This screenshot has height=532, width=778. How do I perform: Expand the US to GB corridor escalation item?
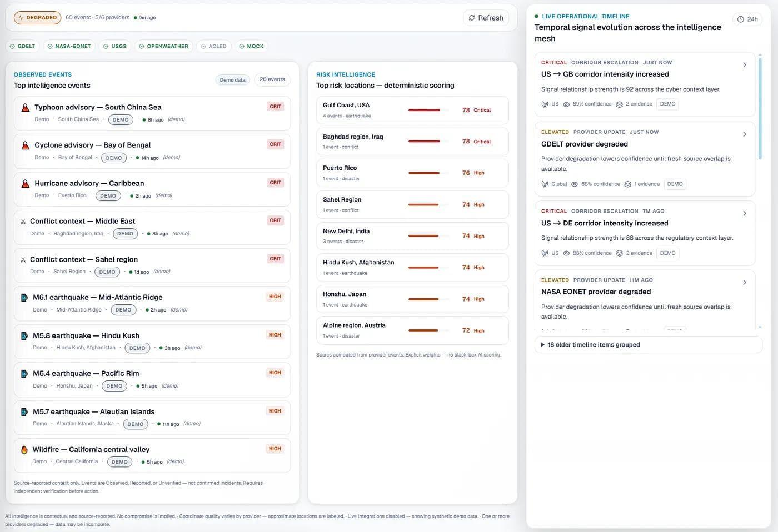click(x=645, y=84)
